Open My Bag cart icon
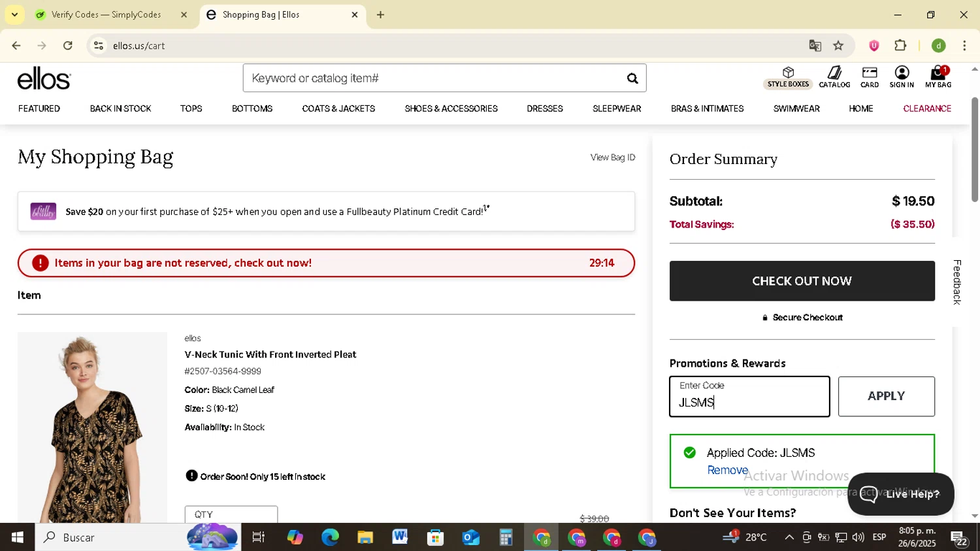 938,77
